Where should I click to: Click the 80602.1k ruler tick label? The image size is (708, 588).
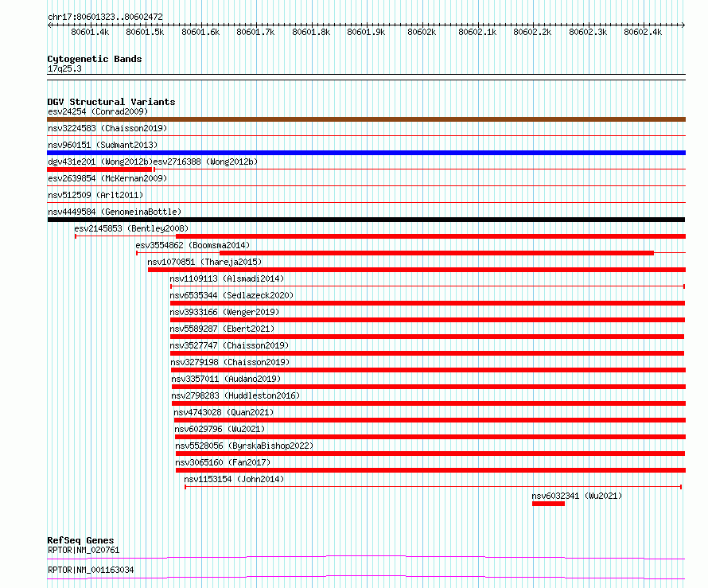(477, 32)
